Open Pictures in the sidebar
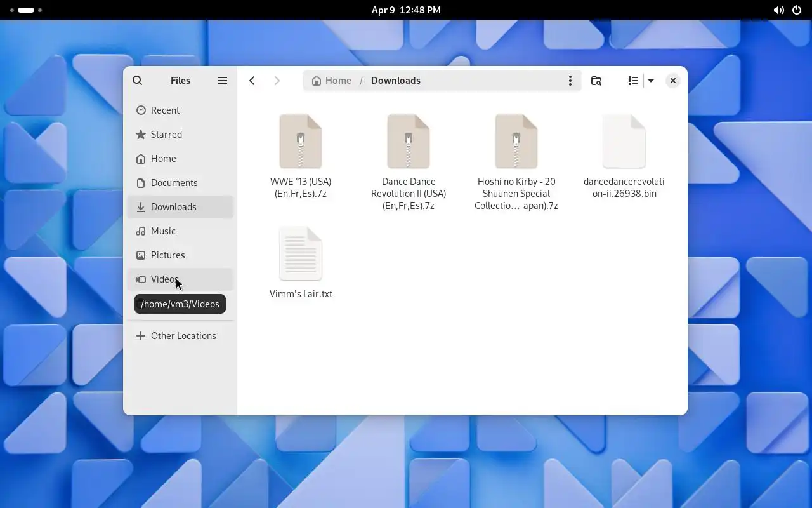This screenshot has width=812, height=508. [181, 255]
